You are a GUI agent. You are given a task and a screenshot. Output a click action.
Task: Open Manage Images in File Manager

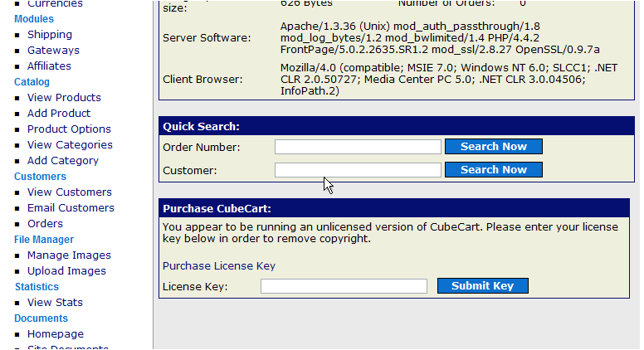tap(69, 255)
